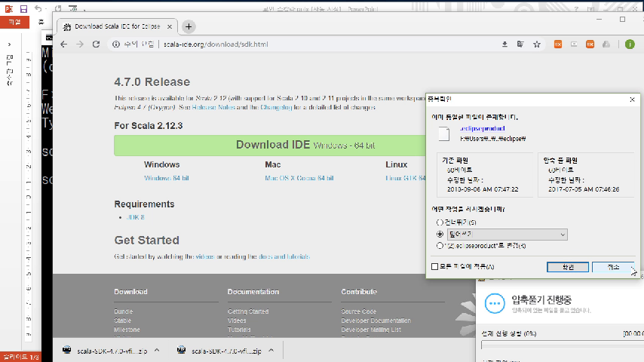Open the translate page icon
The height and width of the screenshot is (362, 644).
click(520, 44)
